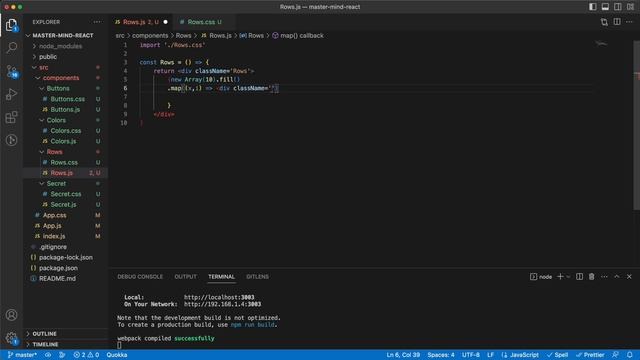Open the DEBUG CONSOLE panel tab
This screenshot has width=640, height=360.
[140, 277]
